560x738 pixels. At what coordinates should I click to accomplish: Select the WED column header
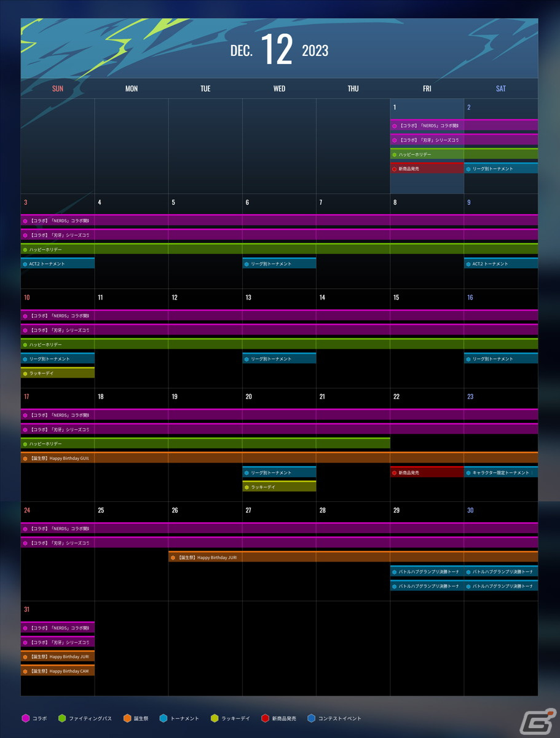click(x=279, y=89)
